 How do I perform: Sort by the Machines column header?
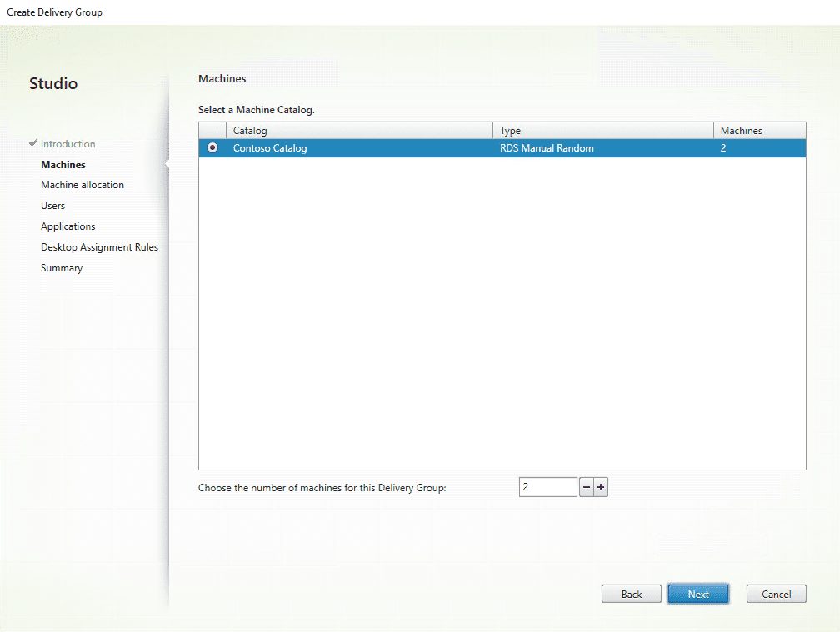pyautogui.click(x=760, y=131)
